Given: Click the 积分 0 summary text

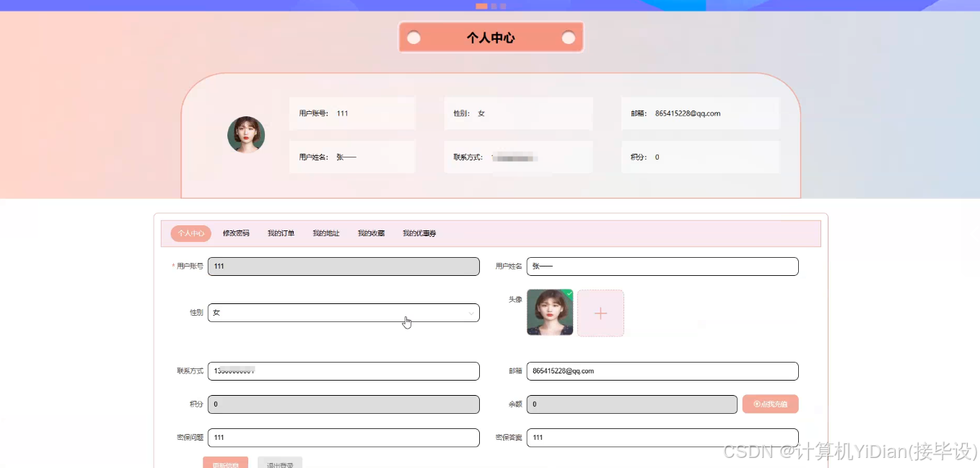Looking at the screenshot, I should coord(644,157).
